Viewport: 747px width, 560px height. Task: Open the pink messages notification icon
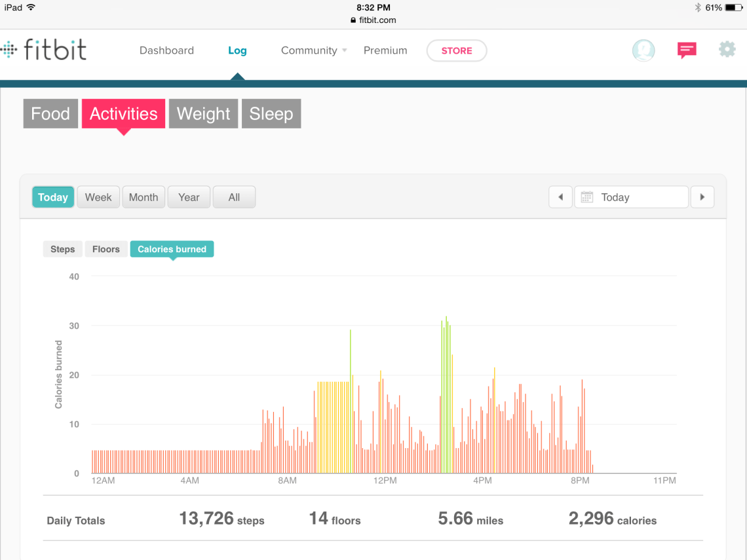pos(686,50)
